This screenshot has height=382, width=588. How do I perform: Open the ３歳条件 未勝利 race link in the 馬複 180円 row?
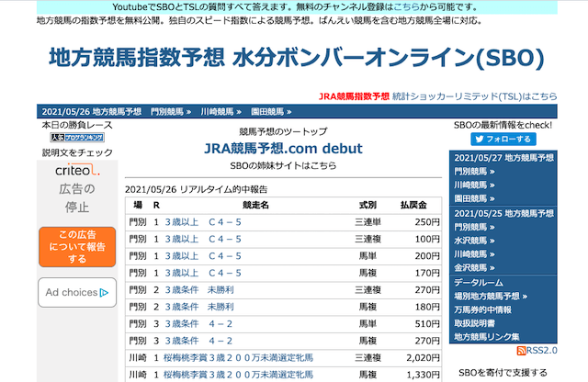[x=199, y=307]
